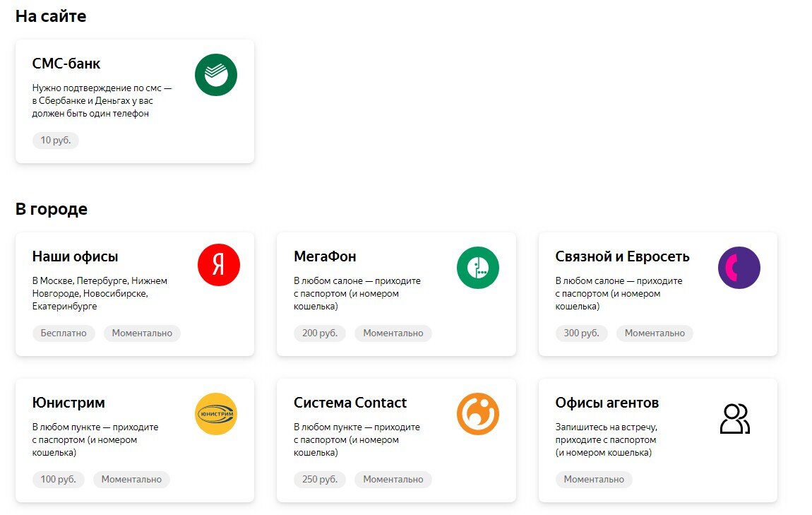This screenshot has height=515, width=812.
Task: Click Моментально tag on Офисы агентов card
Action: pos(594,479)
